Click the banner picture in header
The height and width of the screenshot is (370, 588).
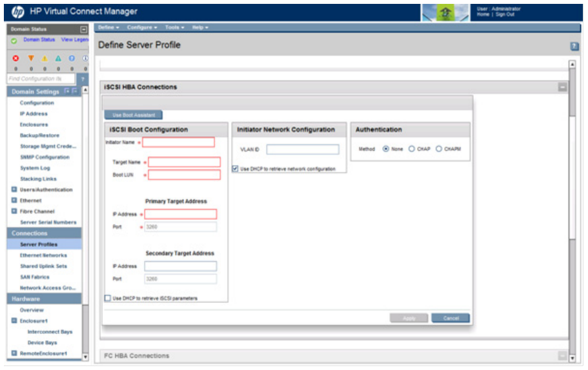[445, 12]
